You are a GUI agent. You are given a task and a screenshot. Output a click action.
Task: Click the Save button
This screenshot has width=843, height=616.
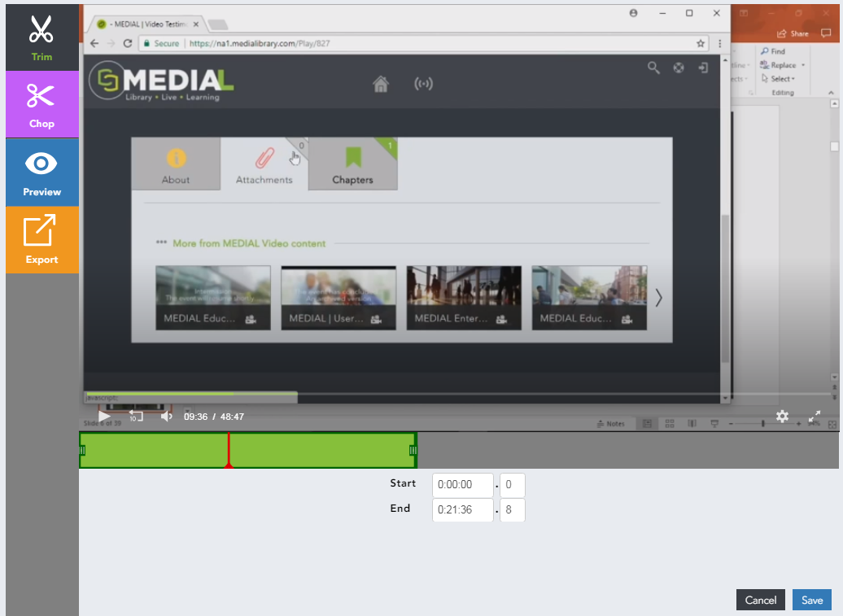[x=812, y=600]
